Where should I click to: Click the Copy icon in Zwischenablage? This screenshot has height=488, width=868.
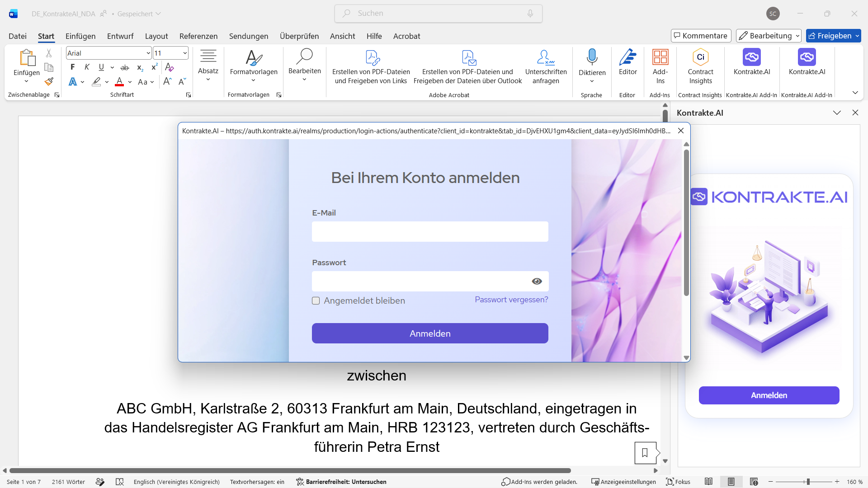pos(49,68)
